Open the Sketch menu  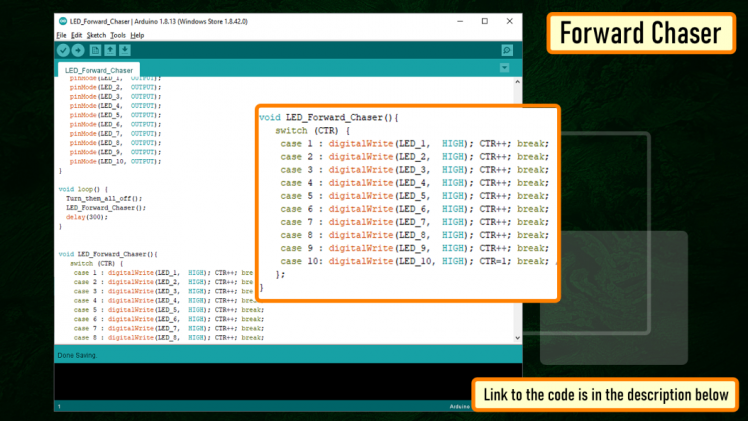(x=96, y=35)
